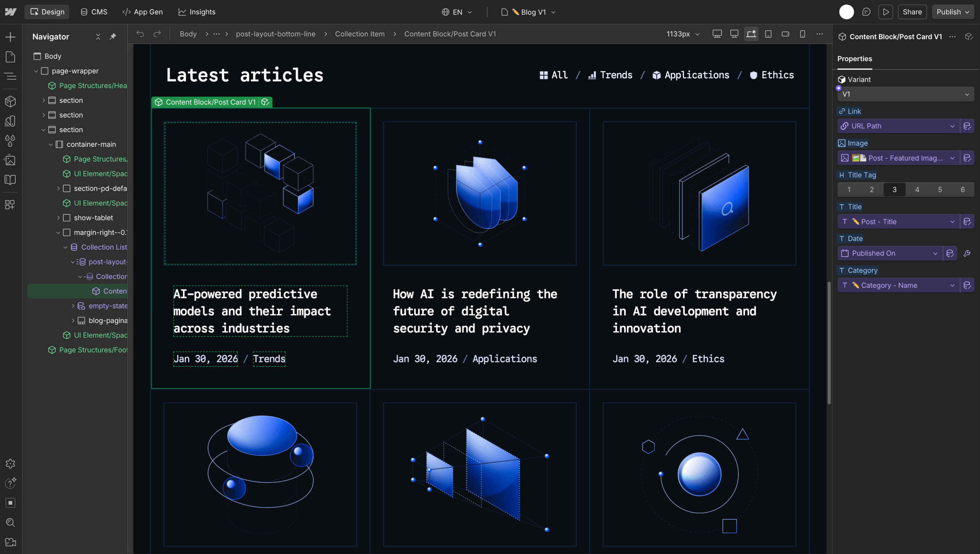Screen dimensions: 980x554
Task: Open the comments icon in the top bar
Action: click(x=866, y=12)
